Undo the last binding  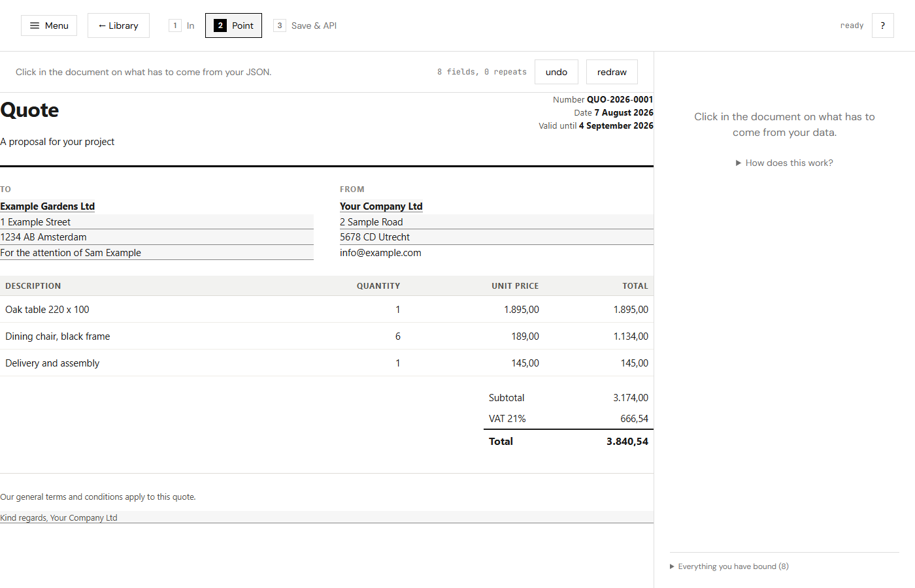click(556, 72)
